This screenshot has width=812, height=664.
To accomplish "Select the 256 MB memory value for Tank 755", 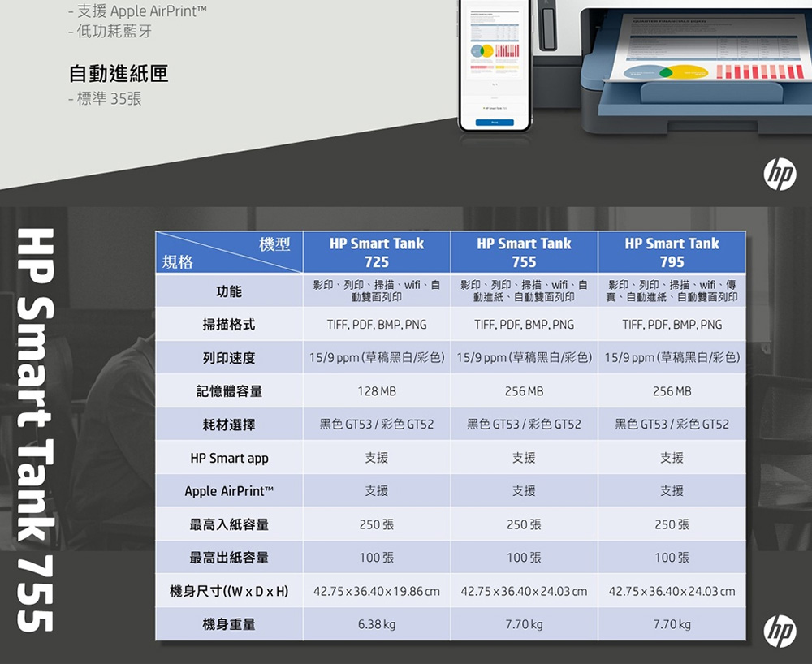I will coord(525,390).
